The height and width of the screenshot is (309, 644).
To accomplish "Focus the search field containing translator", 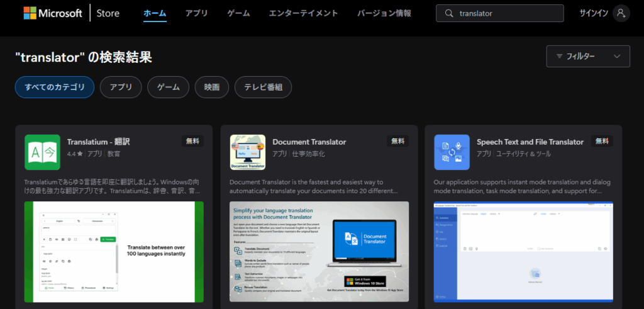I will pyautogui.click(x=500, y=14).
